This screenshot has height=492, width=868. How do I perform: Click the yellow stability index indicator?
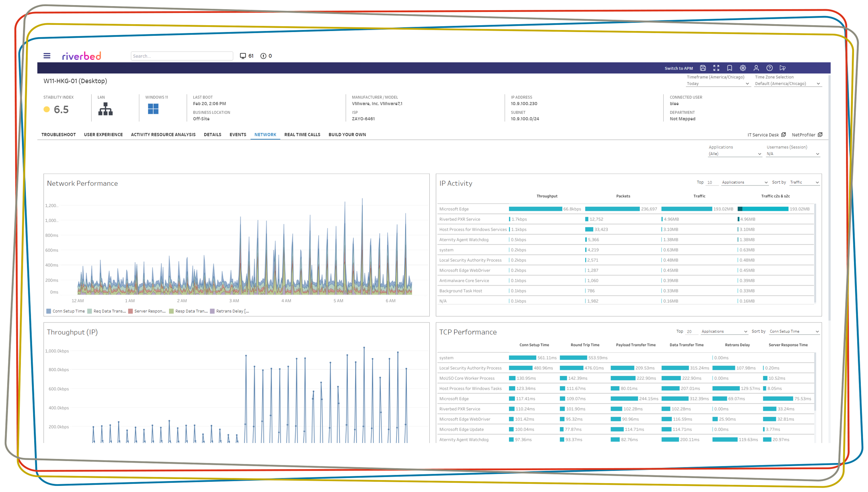click(47, 109)
